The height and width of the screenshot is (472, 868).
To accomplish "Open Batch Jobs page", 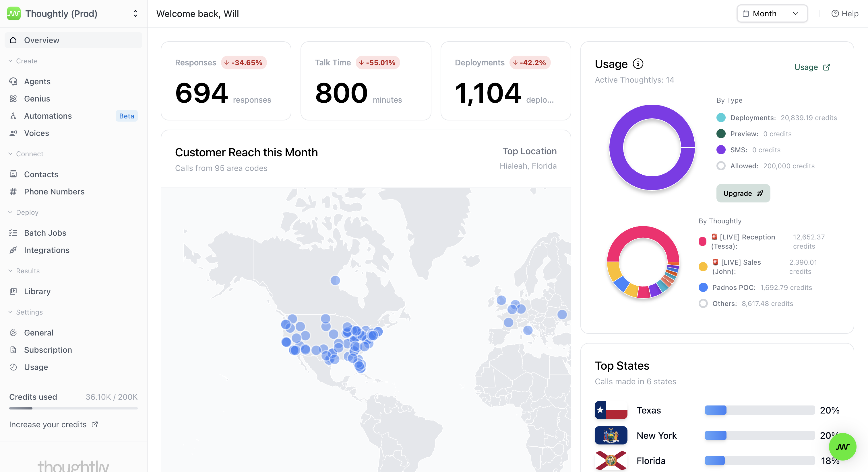I will click(x=73, y=233).
